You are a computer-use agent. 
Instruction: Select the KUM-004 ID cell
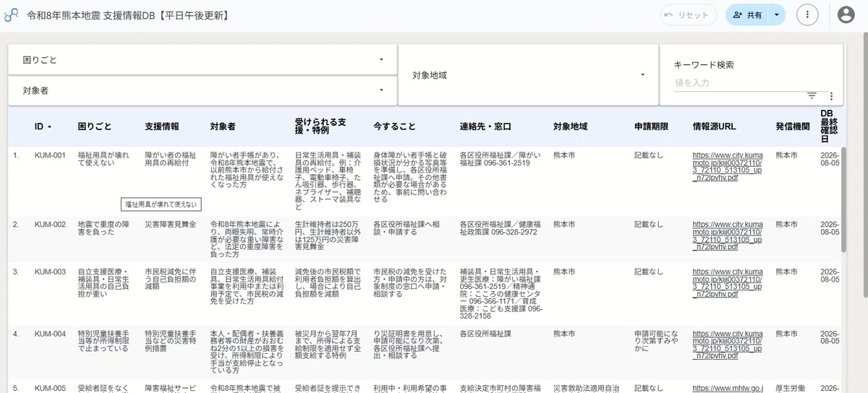click(x=50, y=334)
